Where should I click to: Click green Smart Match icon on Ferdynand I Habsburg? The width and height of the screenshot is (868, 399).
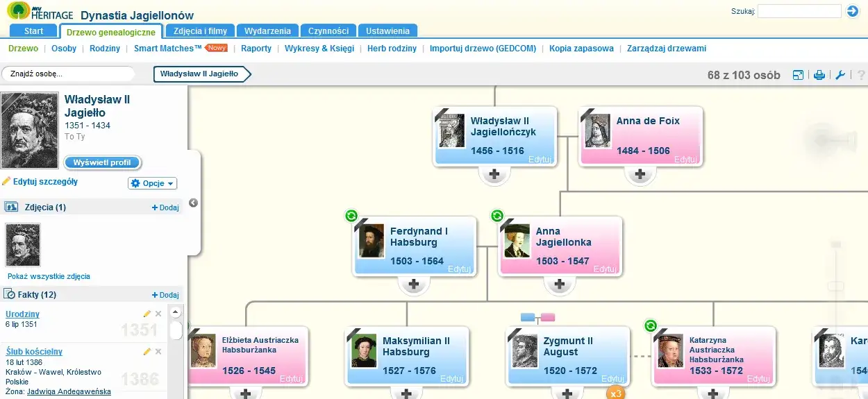pos(351,216)
